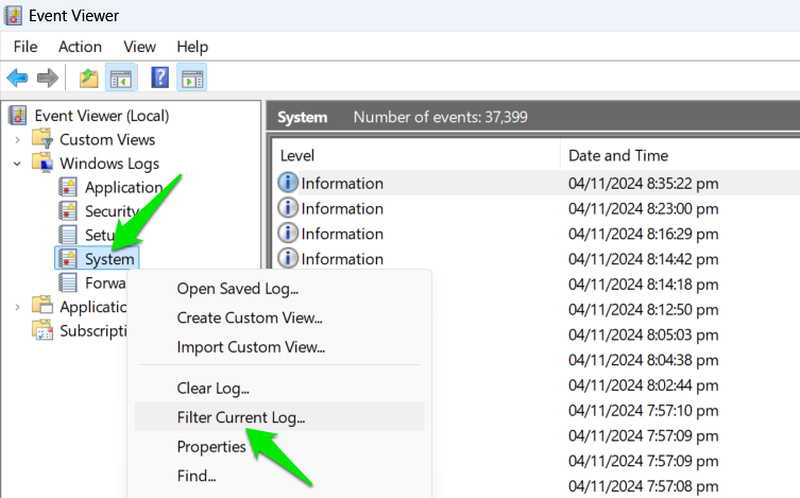This screenshot has height=498, width=800.
Task: Click the Windows Logs folder icon
Action: (x=42, y=162)
